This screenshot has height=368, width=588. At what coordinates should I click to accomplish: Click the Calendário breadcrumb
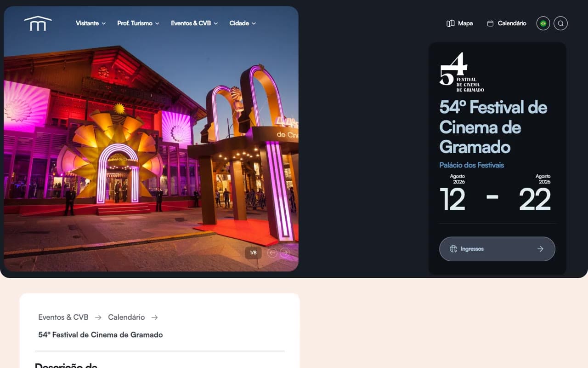pos(126,317)
